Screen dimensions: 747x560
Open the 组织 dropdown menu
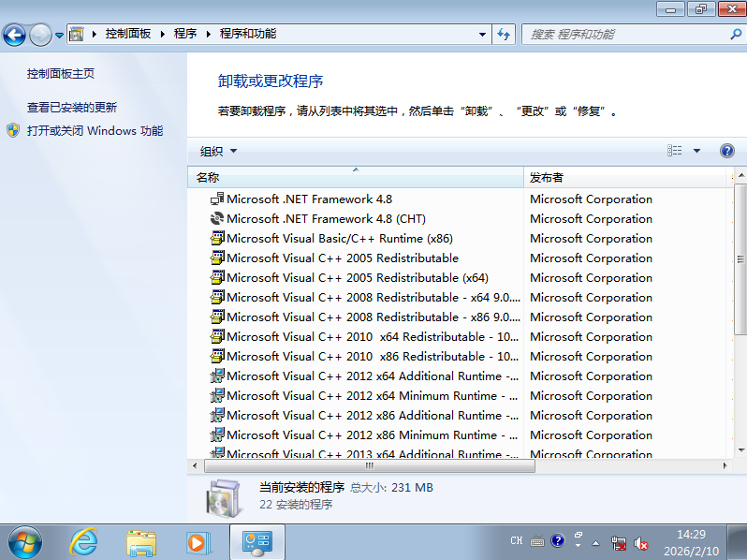coord(219,151)
